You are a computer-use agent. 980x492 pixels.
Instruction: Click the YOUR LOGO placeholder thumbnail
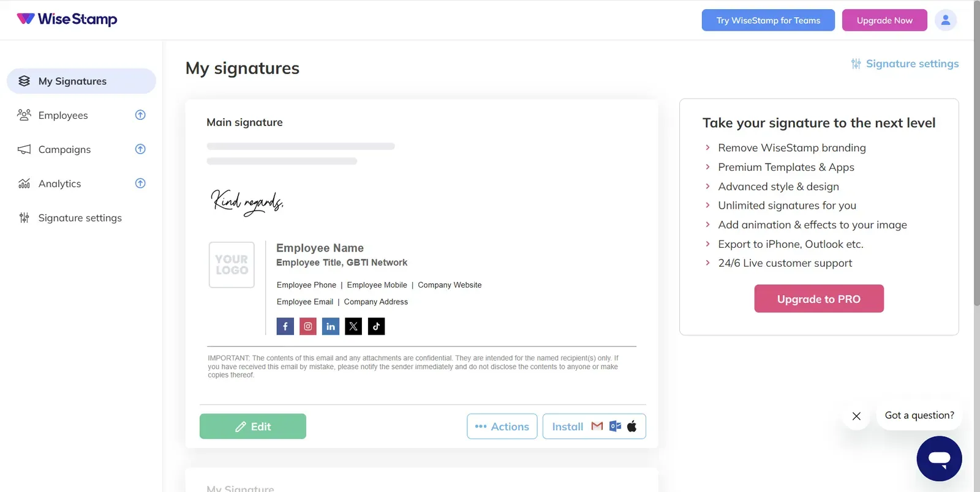232,265
